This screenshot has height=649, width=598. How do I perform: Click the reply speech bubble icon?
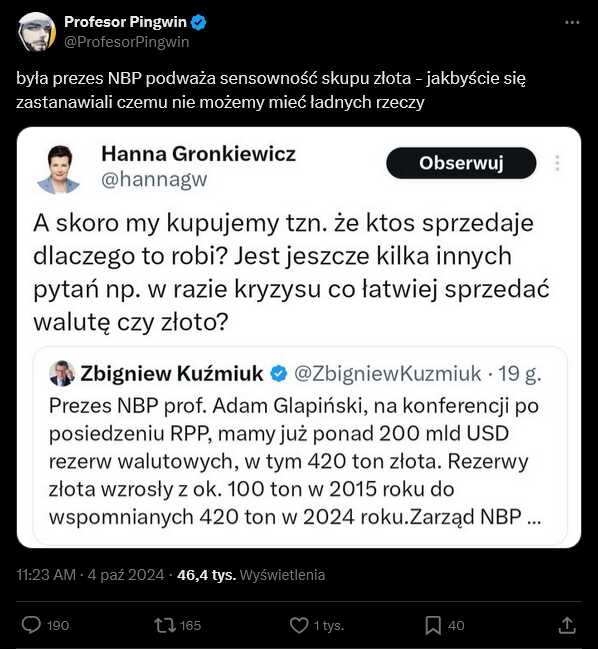pyautogui.click(x=31, y=625)
